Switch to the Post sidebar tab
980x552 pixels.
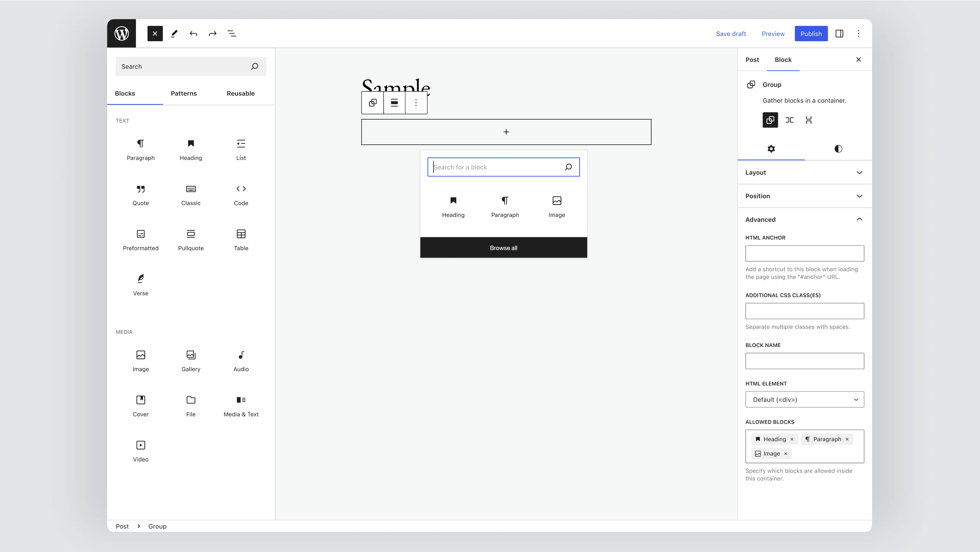[x=752, y=60]
